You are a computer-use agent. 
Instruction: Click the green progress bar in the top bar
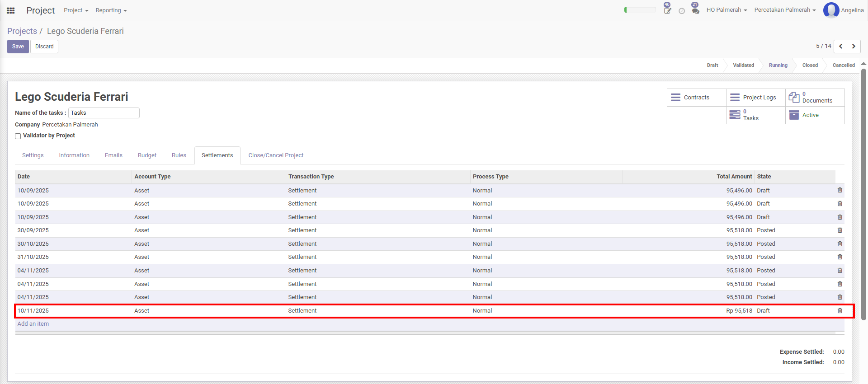[x=640, y=10]
